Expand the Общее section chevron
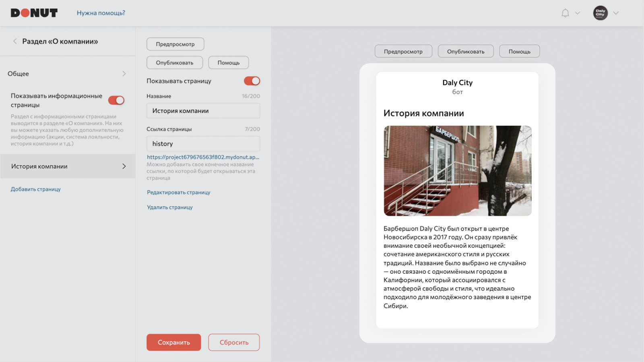 tap(124, 74)
